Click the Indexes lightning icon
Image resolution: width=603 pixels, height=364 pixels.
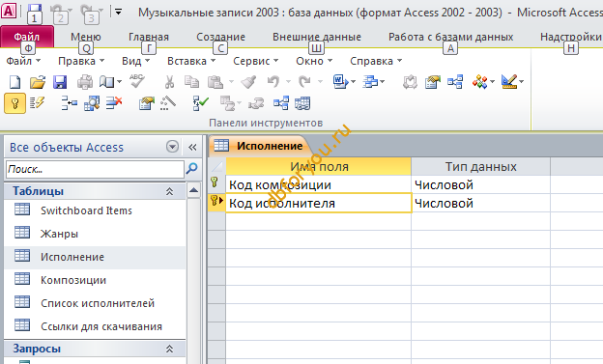click(x=37, y=103)
